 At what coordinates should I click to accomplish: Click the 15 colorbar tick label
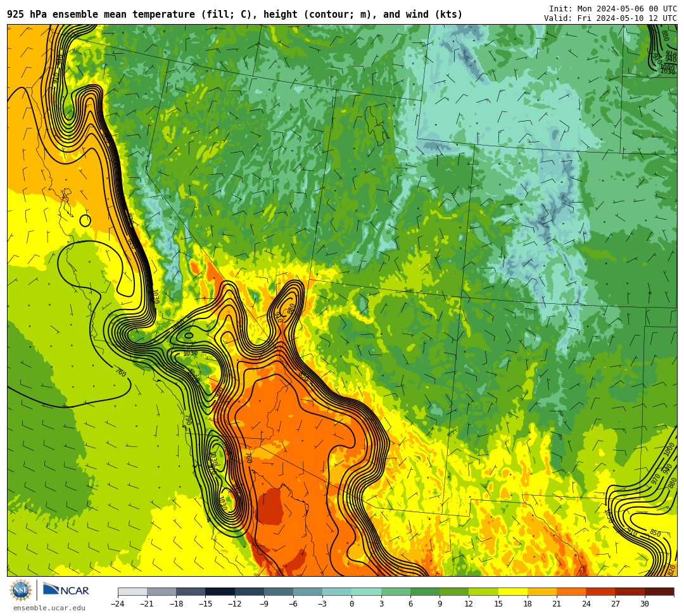(x=498, y=604)
